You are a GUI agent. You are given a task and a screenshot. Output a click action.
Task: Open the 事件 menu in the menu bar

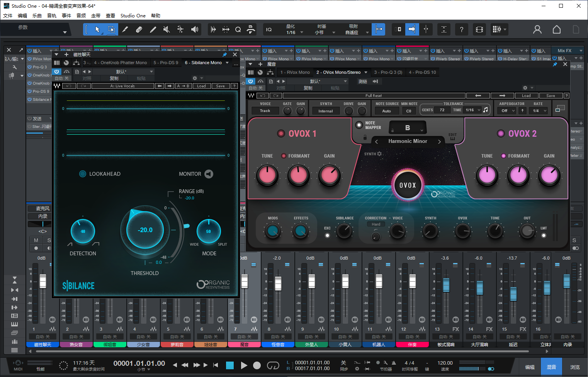(66, 15)
